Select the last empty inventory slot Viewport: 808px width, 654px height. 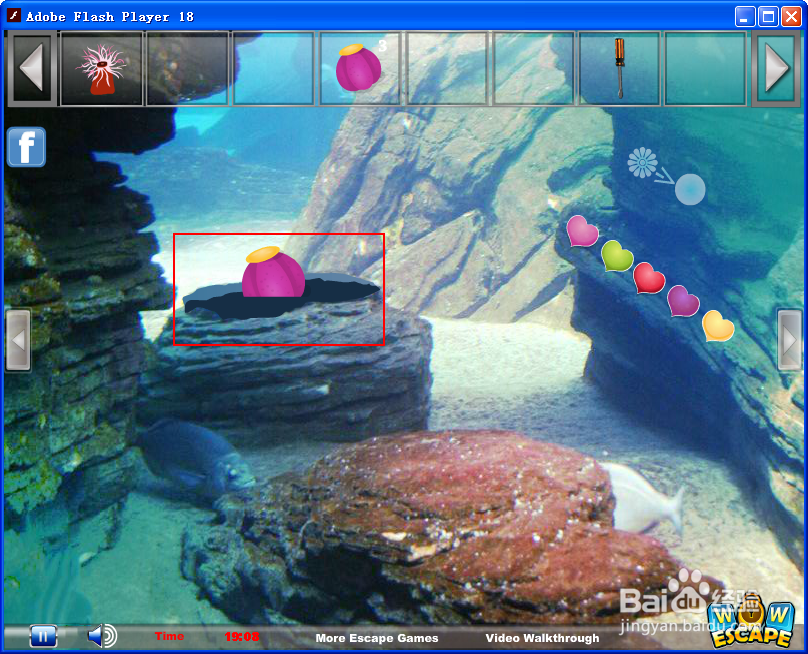(x=705, y=69)
